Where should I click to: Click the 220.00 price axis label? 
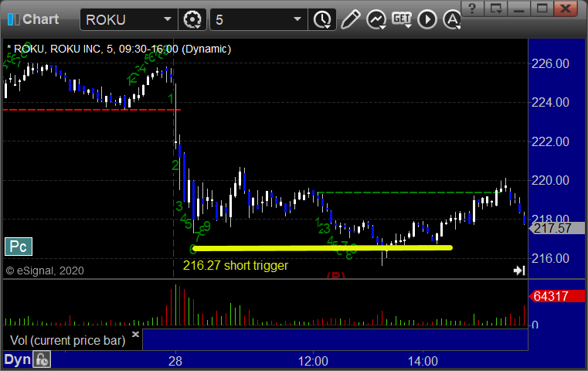(x=550, y=180)
